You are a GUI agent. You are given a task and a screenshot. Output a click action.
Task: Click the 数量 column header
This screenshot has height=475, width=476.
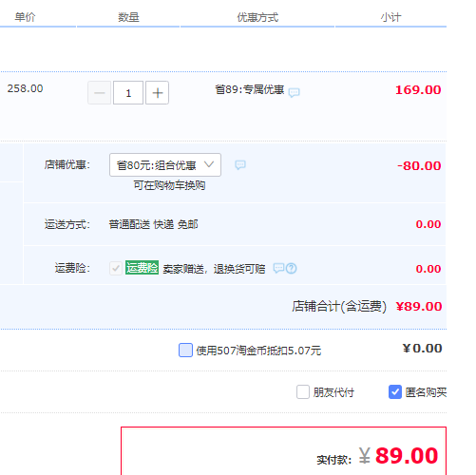coord(128,17)
